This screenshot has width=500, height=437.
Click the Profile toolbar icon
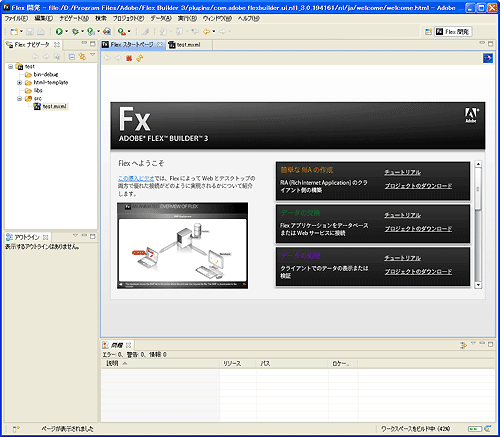(x=91, y=32)
